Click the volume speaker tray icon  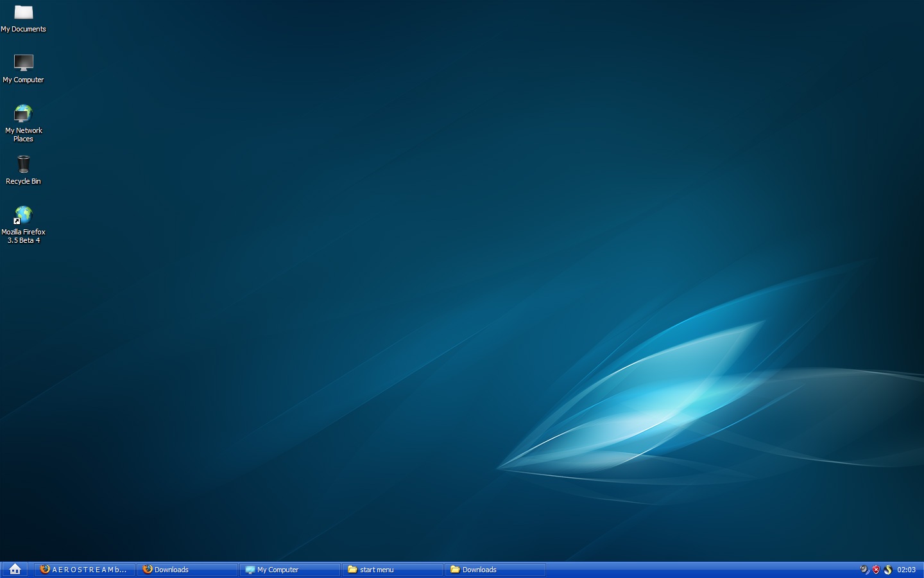pos(864,570)
